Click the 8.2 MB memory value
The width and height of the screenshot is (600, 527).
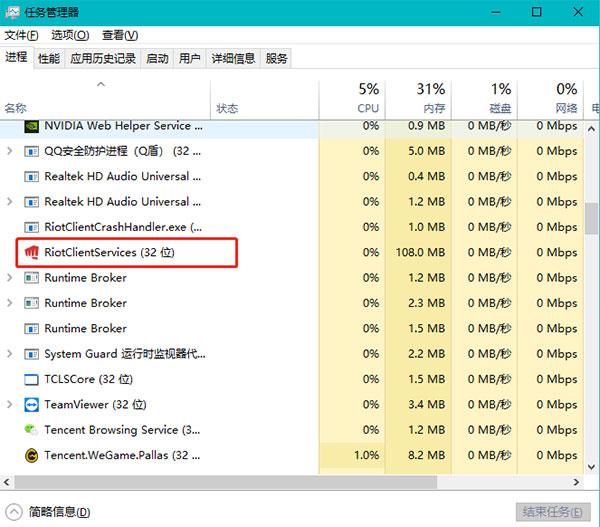426,455
